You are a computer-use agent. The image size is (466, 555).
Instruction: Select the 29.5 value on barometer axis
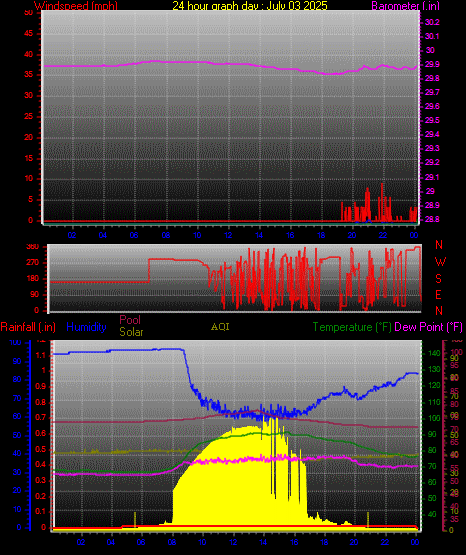(432, 120)
